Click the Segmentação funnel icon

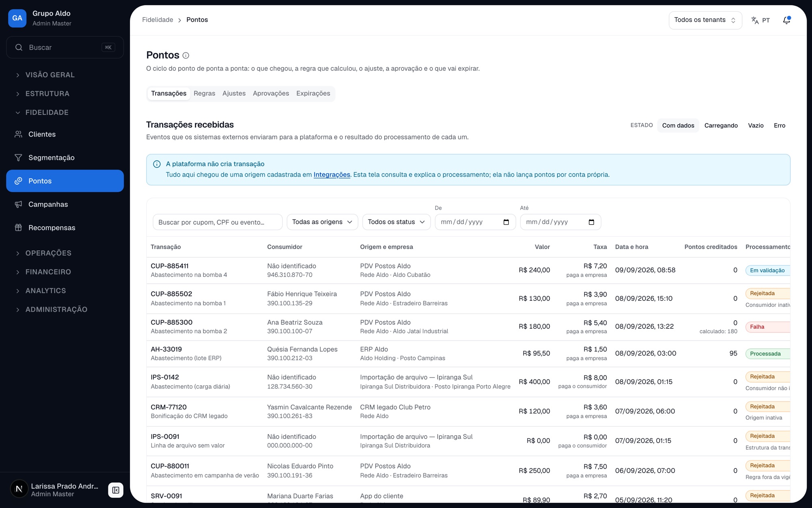click(x=18, y=158)
